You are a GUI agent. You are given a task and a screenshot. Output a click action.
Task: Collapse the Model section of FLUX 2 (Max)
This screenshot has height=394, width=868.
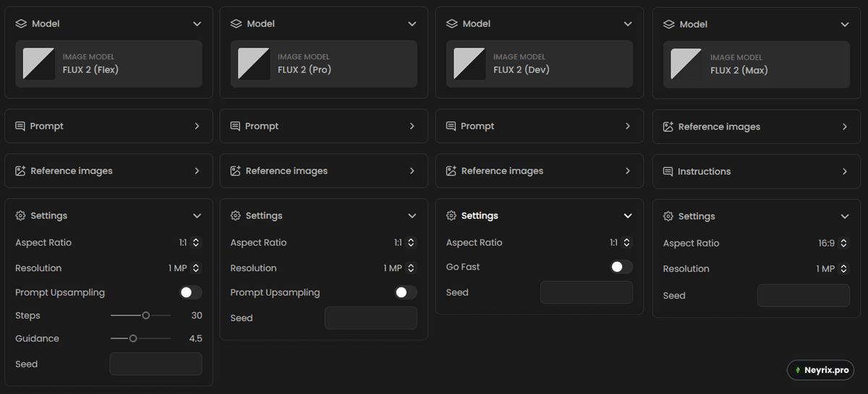tap(845, 25)
